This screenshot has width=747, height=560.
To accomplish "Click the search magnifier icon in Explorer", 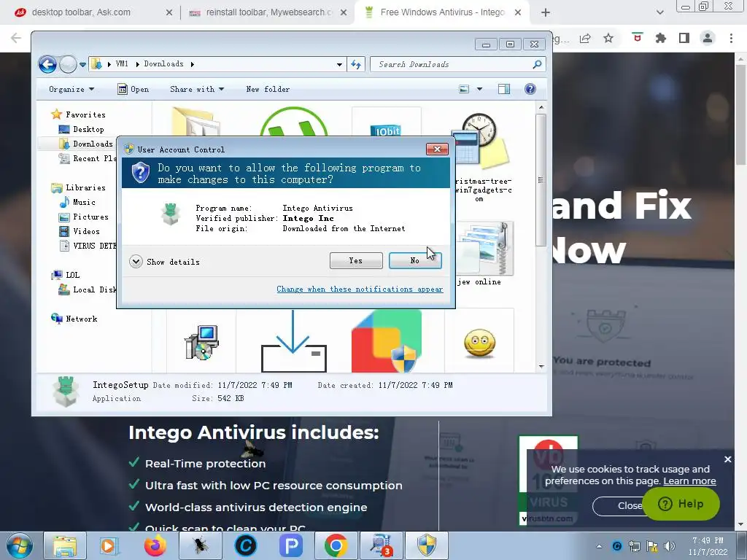I will 537,64.
